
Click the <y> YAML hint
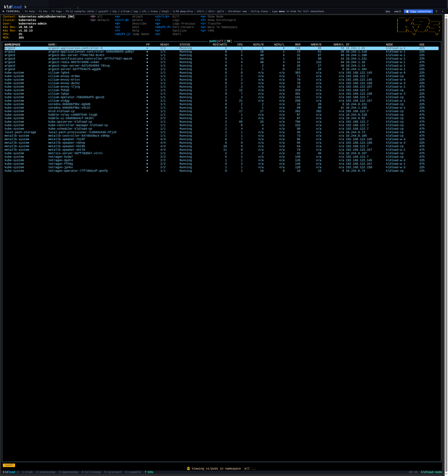pos(208,31)
